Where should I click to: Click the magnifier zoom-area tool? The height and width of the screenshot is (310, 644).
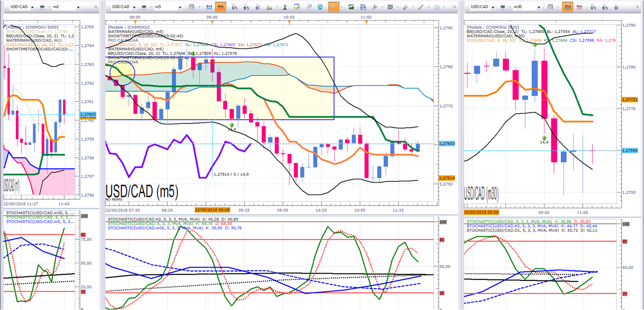(x=270, y=7)
